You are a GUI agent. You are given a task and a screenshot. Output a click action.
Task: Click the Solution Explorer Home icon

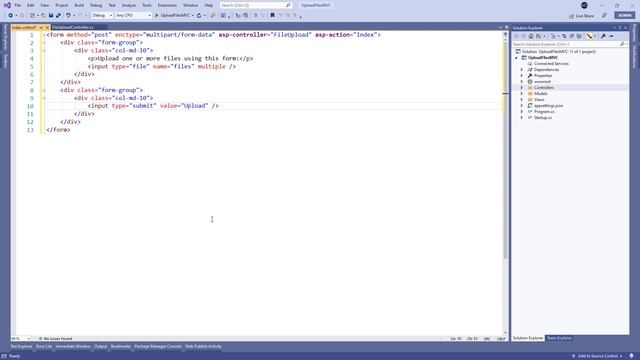[531, 36]
